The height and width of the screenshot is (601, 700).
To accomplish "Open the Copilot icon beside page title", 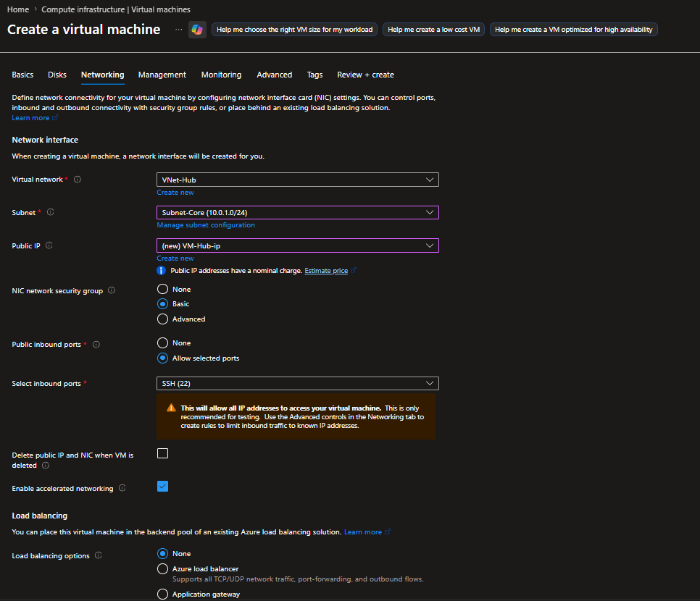I will tap(197, 30).
